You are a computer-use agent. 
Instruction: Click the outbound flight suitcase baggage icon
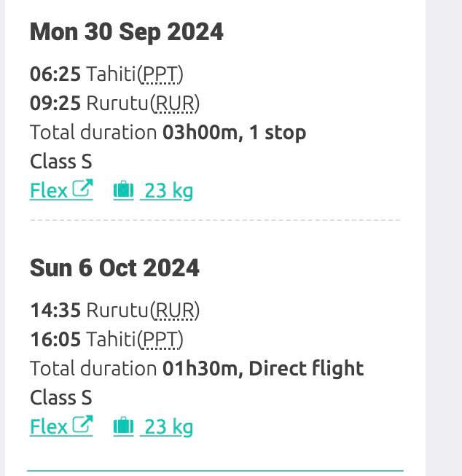click(123, 190)
